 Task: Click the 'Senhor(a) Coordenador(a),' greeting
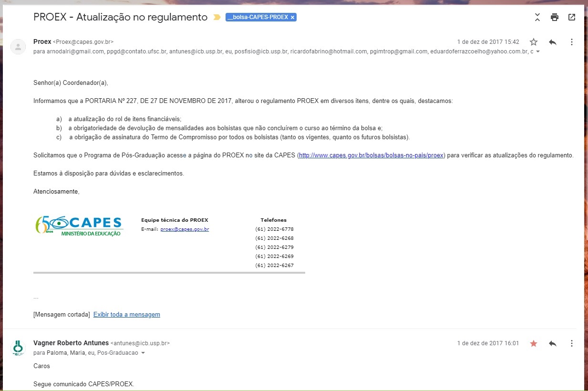pyautogui.click(x=71, y=83)
